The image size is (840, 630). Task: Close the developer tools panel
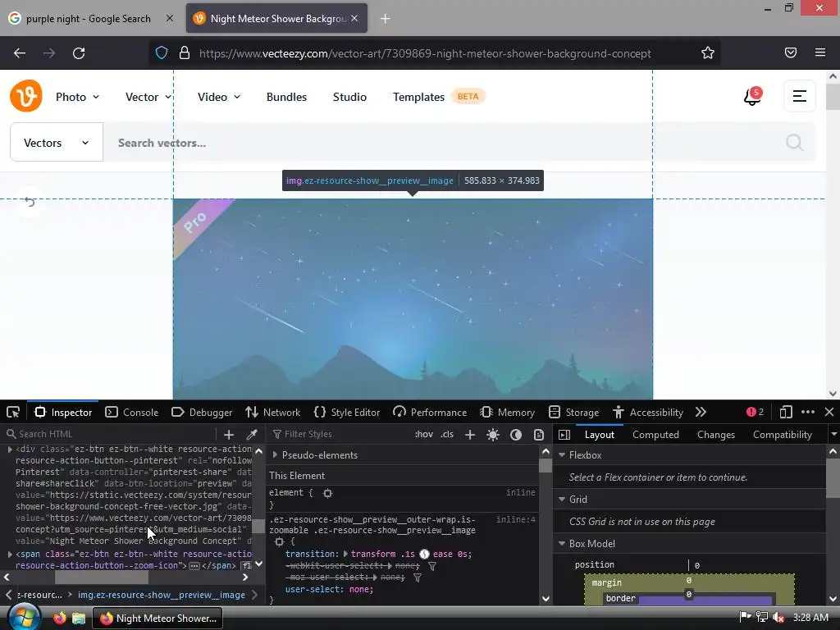[829, 412]
